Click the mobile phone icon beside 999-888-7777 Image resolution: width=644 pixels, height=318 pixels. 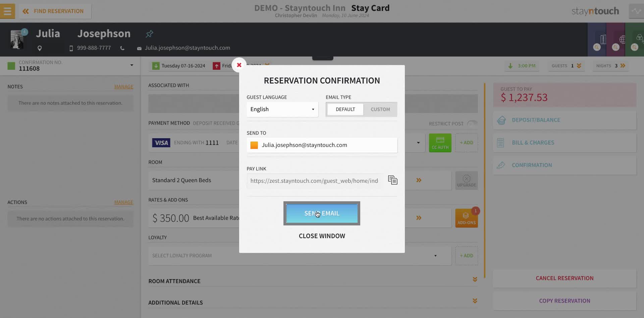(71, 48)
